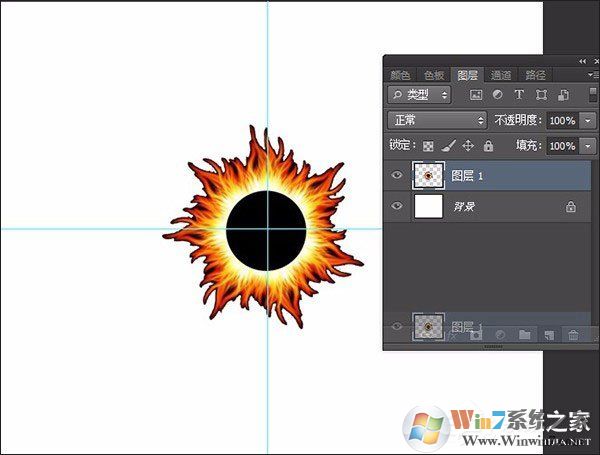
Task: Click the 不透明度 100% value field
Action: point(562,121)
